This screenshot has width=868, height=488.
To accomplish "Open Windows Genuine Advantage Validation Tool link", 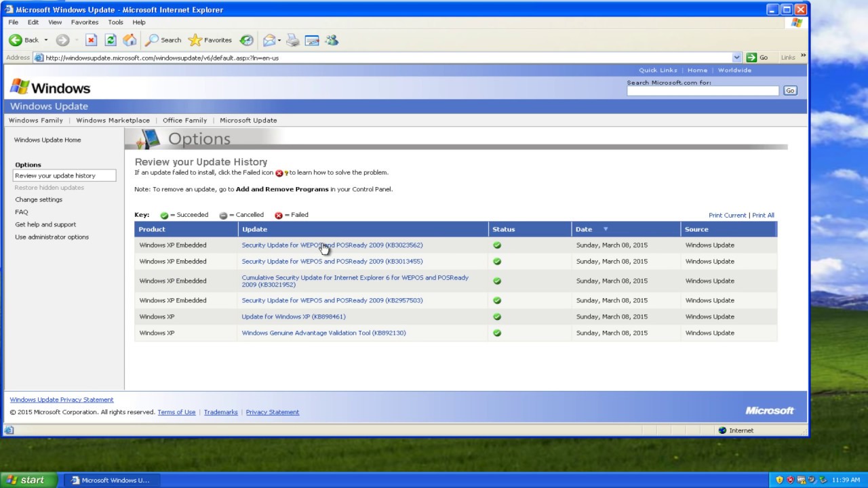I will coord(323,333).
